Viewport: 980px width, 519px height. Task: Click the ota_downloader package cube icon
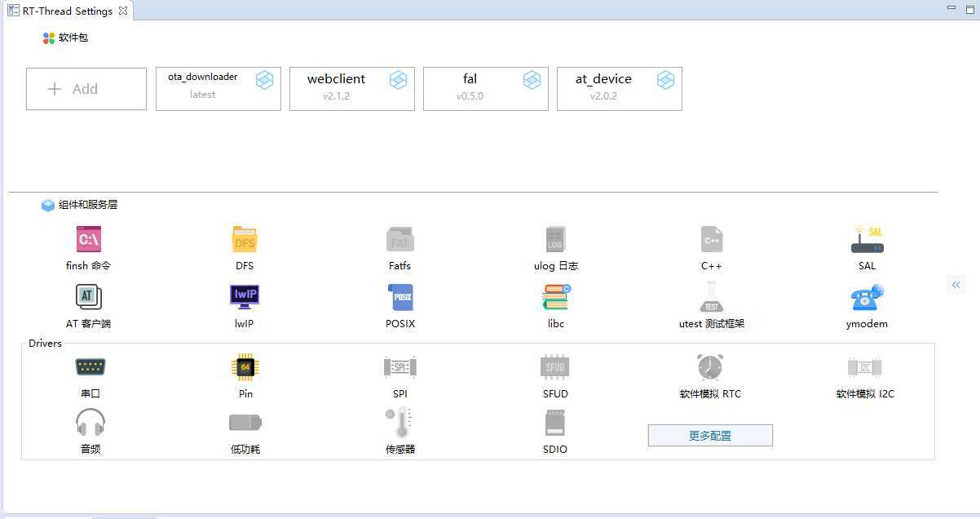tap(264, 80)
